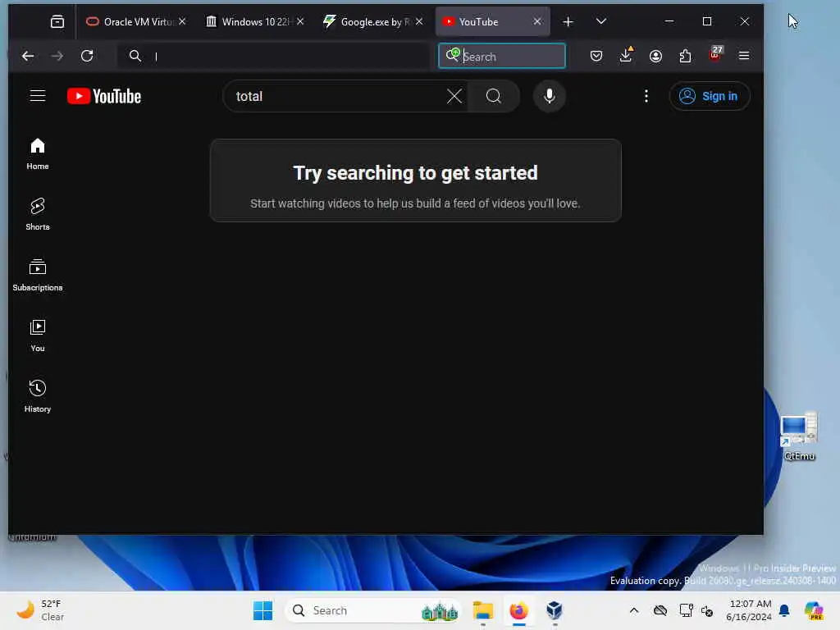
Task: Go to YouTube Home in sidebar
Action: (x=38, y=154)
